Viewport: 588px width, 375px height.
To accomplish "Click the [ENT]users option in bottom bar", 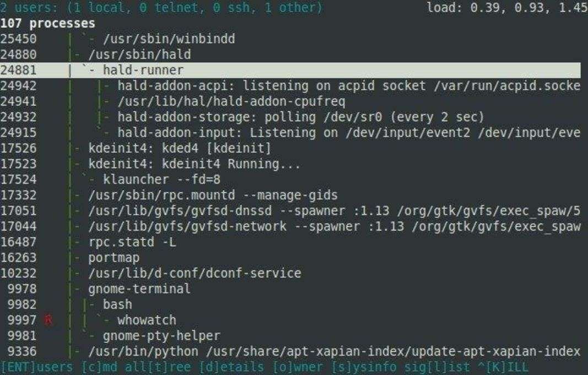I will click(x=37, y=367).
